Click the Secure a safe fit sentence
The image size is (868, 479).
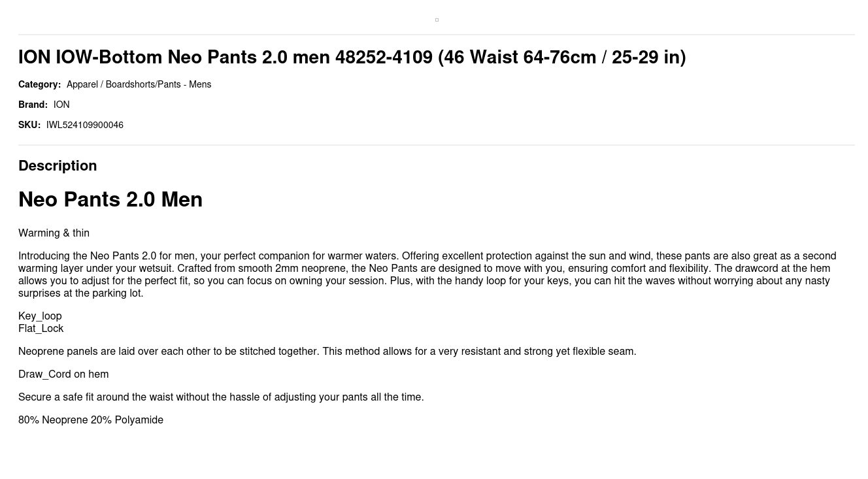pyautogui.click(x=221, y=397)
